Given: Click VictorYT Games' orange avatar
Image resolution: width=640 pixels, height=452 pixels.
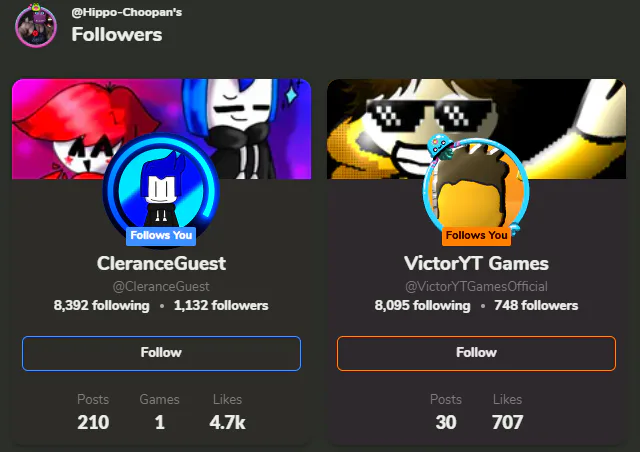Looking at the screenshot, I should (476, 190).
